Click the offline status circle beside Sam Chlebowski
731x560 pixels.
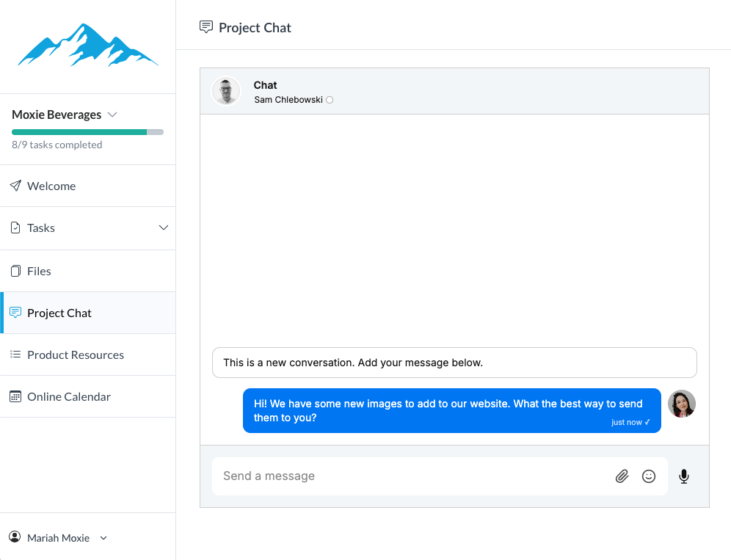pos(330,100)
